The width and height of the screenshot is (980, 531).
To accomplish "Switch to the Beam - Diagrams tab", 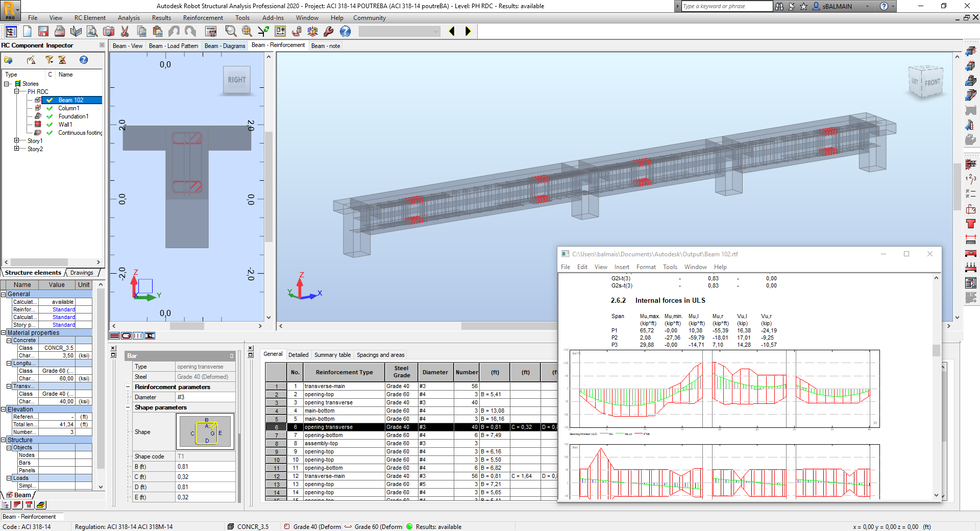I will click(x=225, y=46).
